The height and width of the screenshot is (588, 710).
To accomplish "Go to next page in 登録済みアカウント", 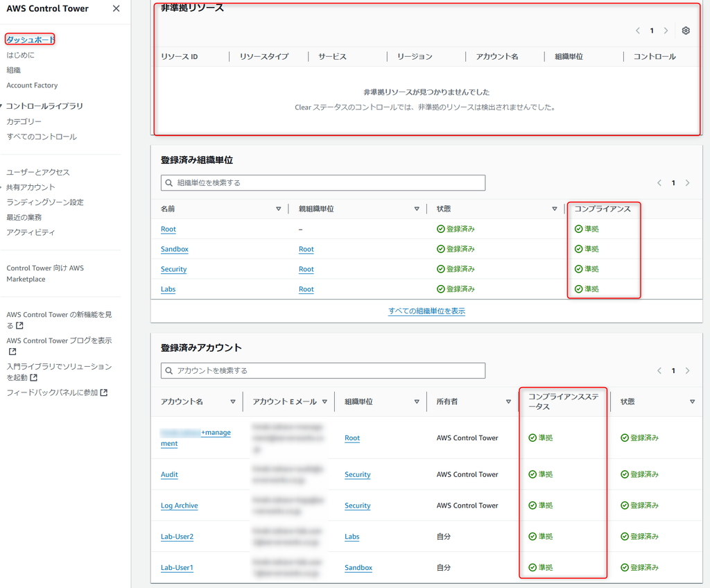I will pos(687,370).
